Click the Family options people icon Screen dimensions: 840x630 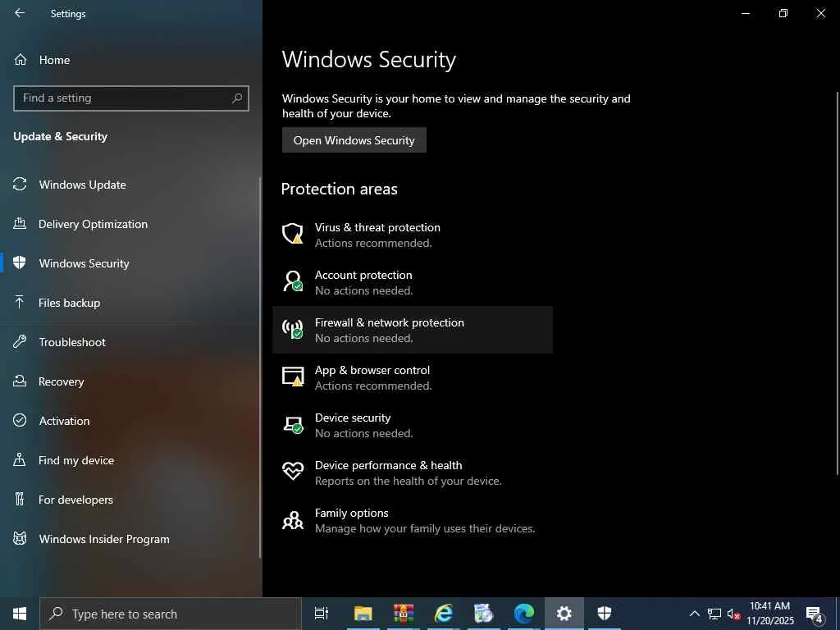[293, 519]
